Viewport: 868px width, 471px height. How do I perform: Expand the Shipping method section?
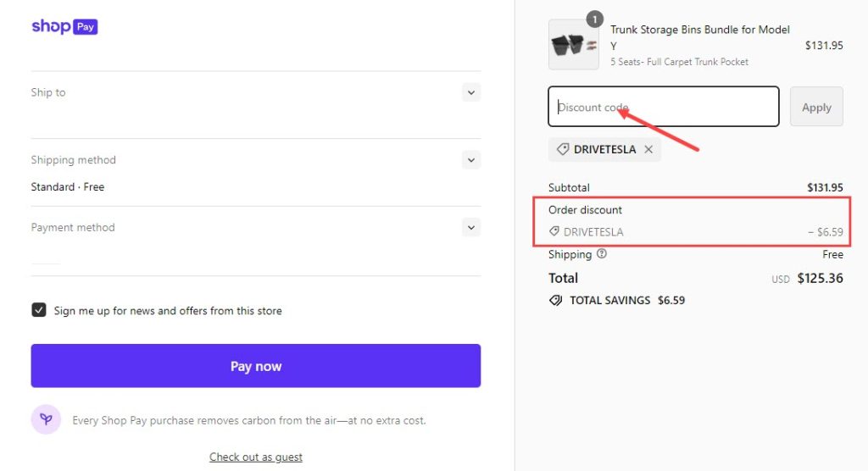[471, 159]
